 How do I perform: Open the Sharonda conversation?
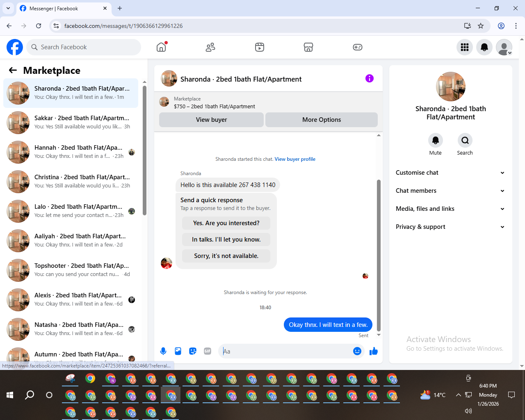click(x=71, y=93)
